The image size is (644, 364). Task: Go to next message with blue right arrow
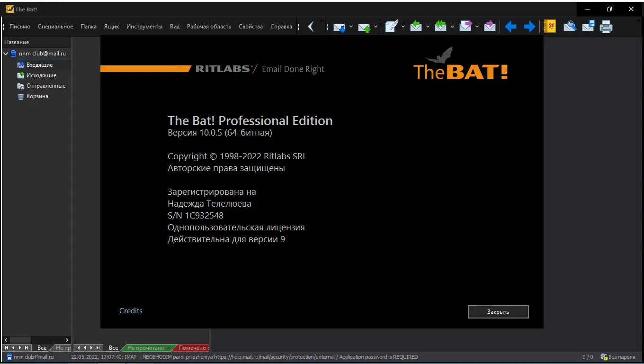click(529, 27)
